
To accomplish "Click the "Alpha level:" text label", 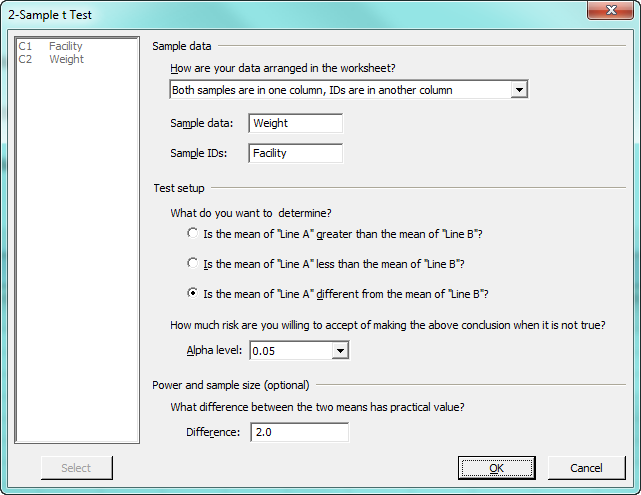I will tap(215, 351).
